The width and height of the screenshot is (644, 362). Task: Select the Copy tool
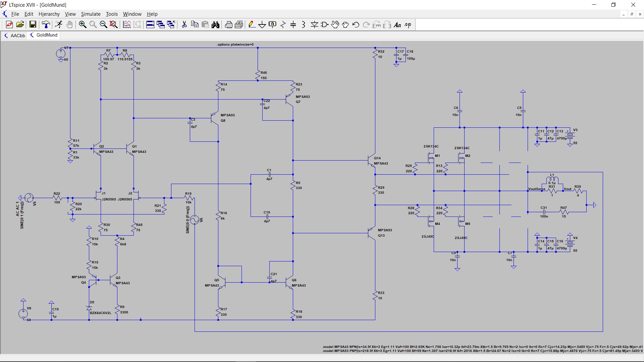pos(195,24)
